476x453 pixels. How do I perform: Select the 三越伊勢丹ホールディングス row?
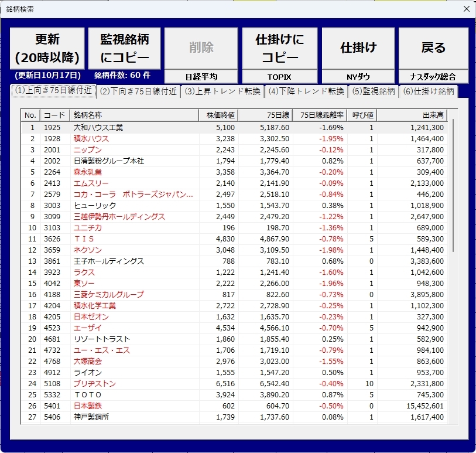[x=234, y=217]
